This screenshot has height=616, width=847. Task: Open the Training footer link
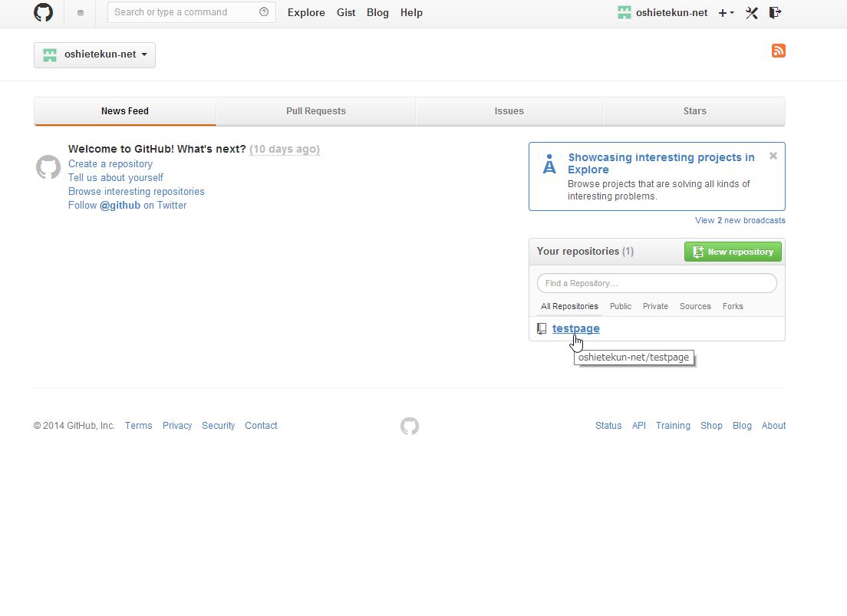[673, 426]
